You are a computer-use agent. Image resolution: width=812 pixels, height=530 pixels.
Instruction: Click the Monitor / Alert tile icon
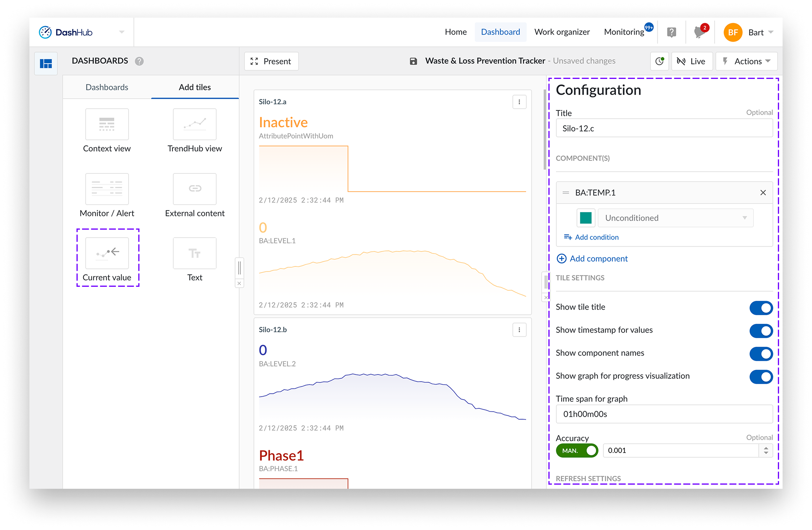tap(107, 189)
